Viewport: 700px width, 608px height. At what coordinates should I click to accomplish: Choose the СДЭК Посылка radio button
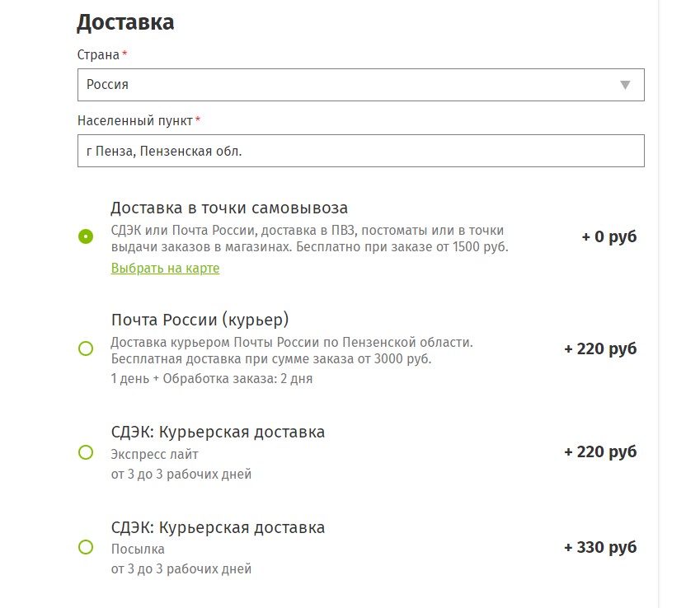pos(86,547)
